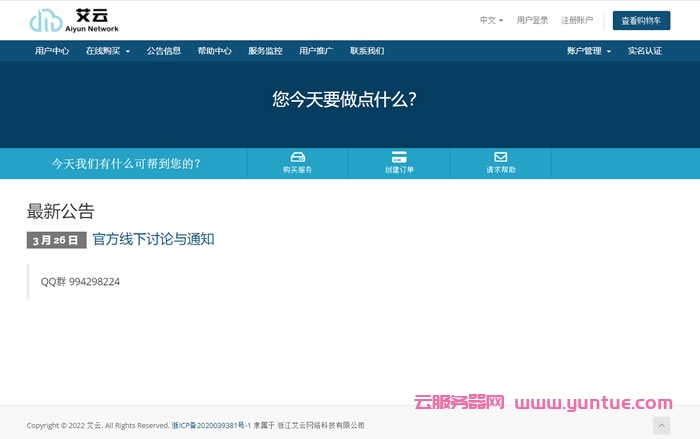
Task: Click the Aiyun Network logo
Action: 74,20
